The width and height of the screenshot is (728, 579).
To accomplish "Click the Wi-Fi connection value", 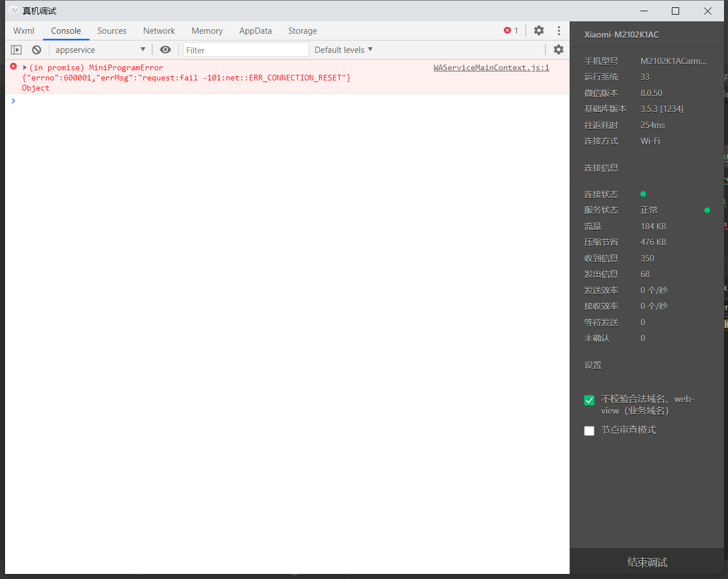I will [x=650, y=141].
